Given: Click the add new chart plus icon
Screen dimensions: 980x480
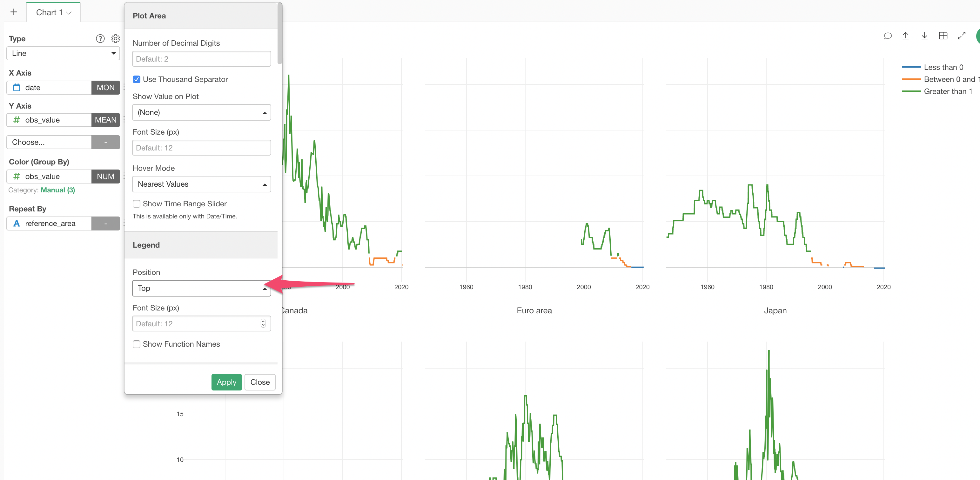Looking at the screenshot, I should click(x=14, y=12).
